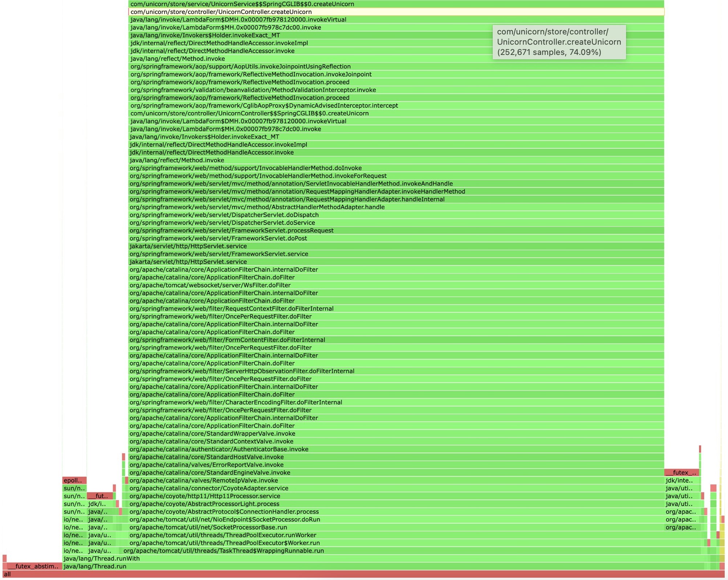Screen dimensions: 728x580
Task: Select the WsFilter.doFilter frame
Action: point(396,285)
